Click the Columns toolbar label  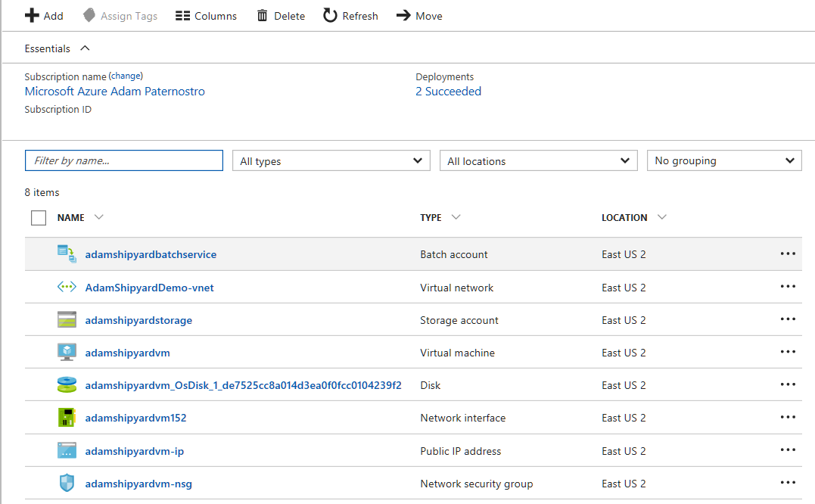(x=215, y=16)
